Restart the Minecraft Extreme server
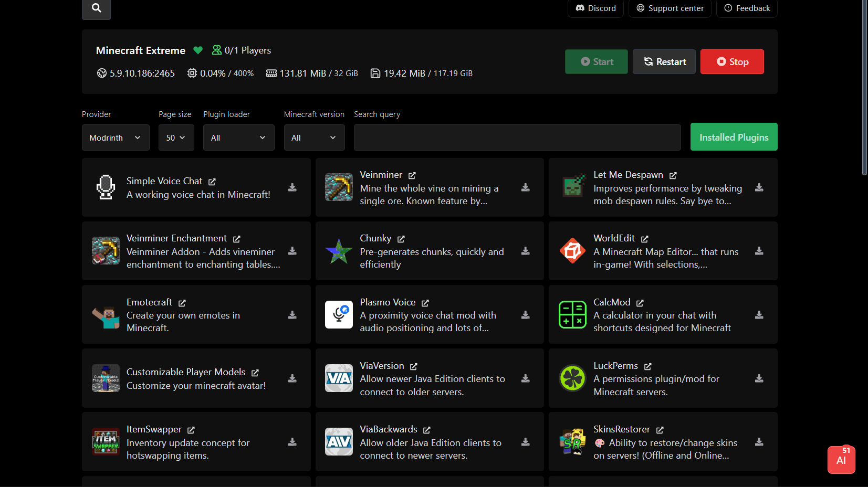Viewport: 868px width, 487px height. (x=664, y=61)
